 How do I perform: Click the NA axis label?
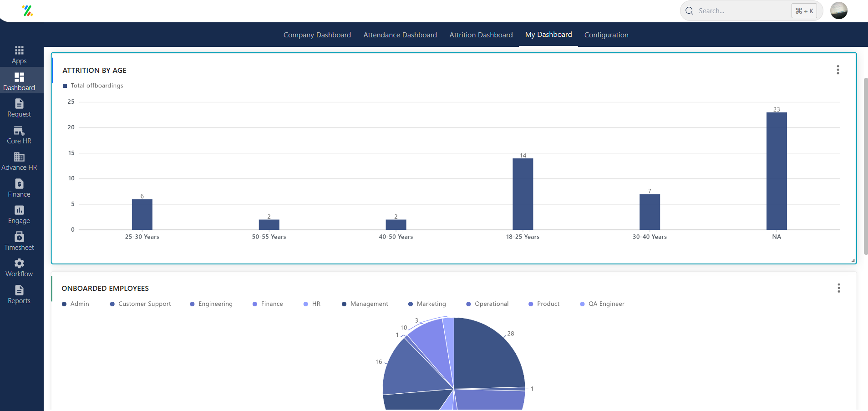[777, 237]
